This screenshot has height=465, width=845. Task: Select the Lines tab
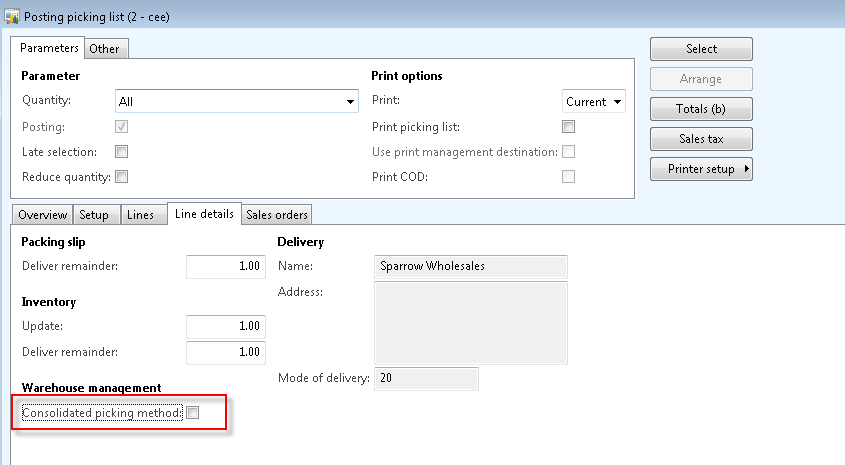point(141,215)
